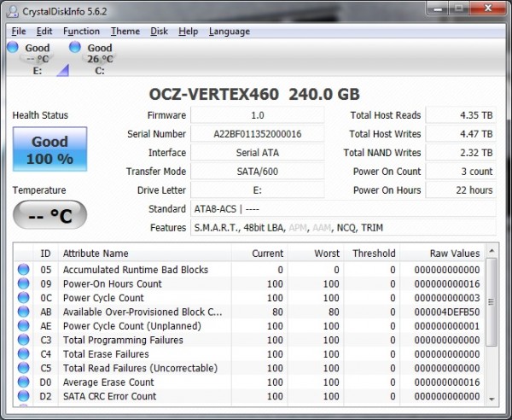Open the Function menu
This screenshot has width=512, height=420.
tap(81, 32)
